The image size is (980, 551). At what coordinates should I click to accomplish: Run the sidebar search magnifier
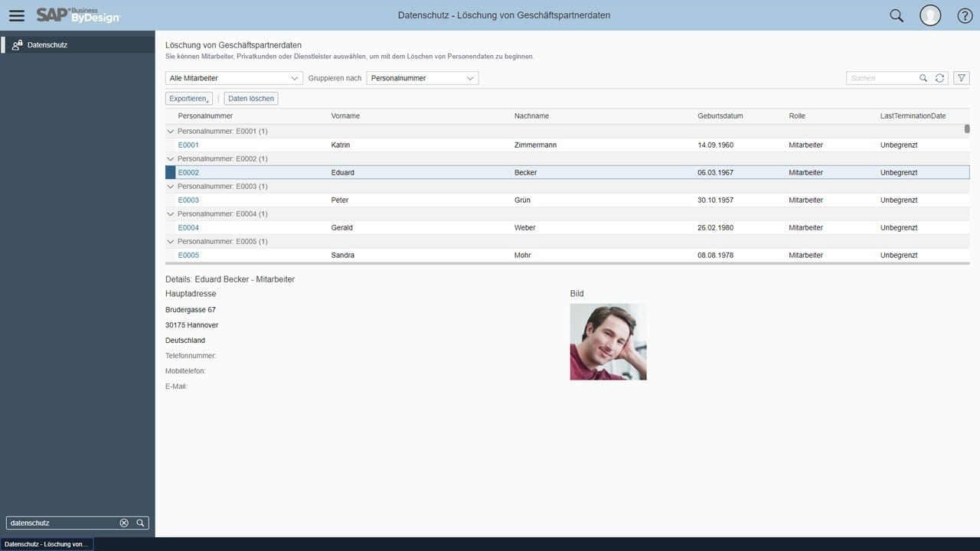click(140, 523)
